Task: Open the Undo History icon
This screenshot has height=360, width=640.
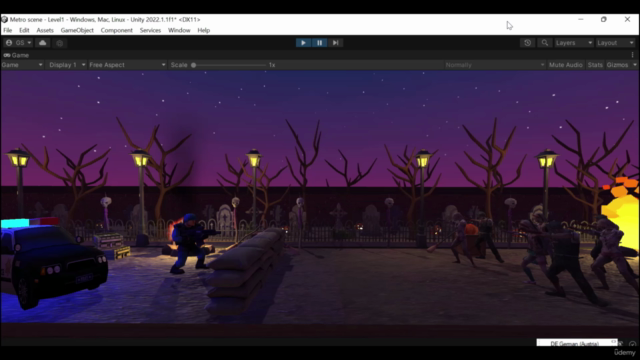Action: pyautogui.click(x=527, y=43)
